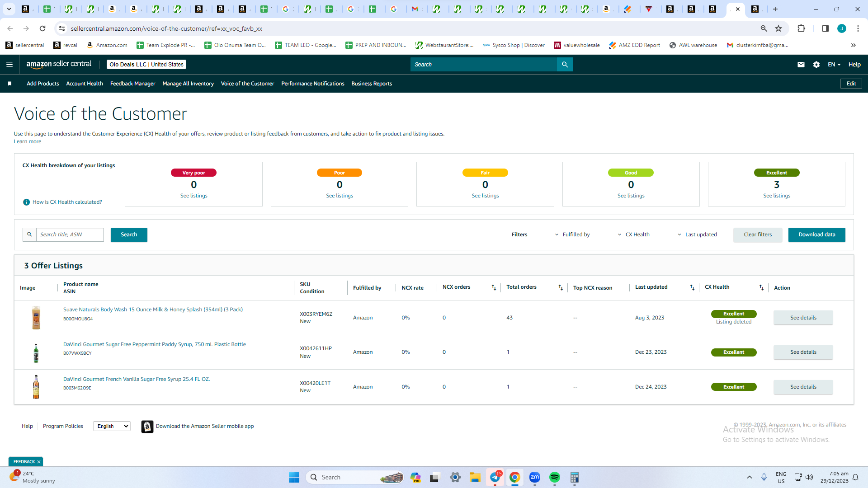Open Spotify from the taskbar
Image resolution: width=868 pixels, height=488 pixels.
555,477
